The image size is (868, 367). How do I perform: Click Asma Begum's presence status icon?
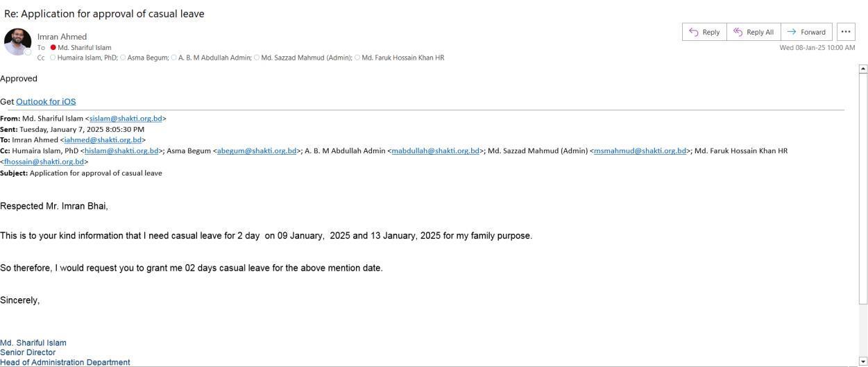tap(123, 58)
